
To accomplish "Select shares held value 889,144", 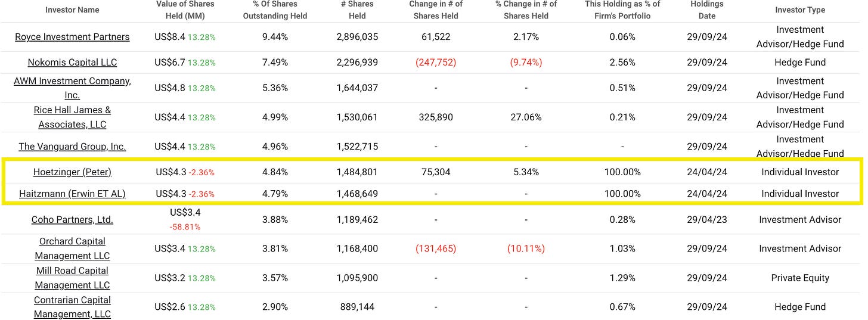I will [357, 307].
